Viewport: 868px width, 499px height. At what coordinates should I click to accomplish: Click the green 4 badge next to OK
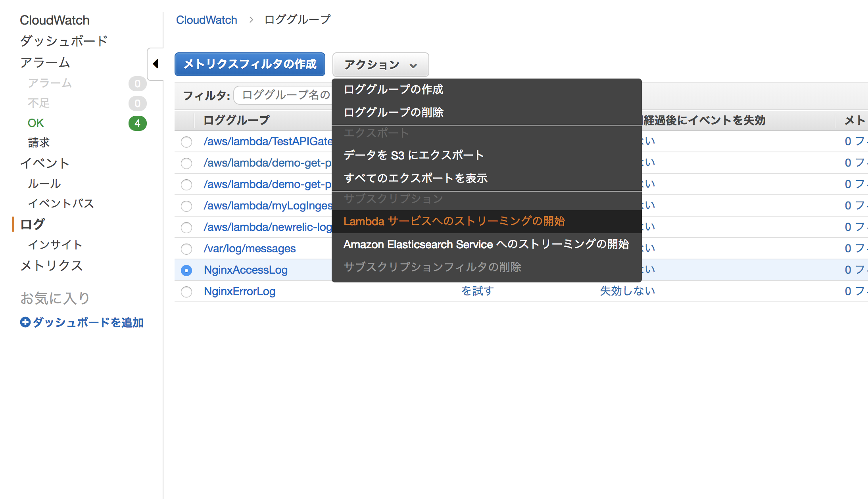(x=137, y=123)
